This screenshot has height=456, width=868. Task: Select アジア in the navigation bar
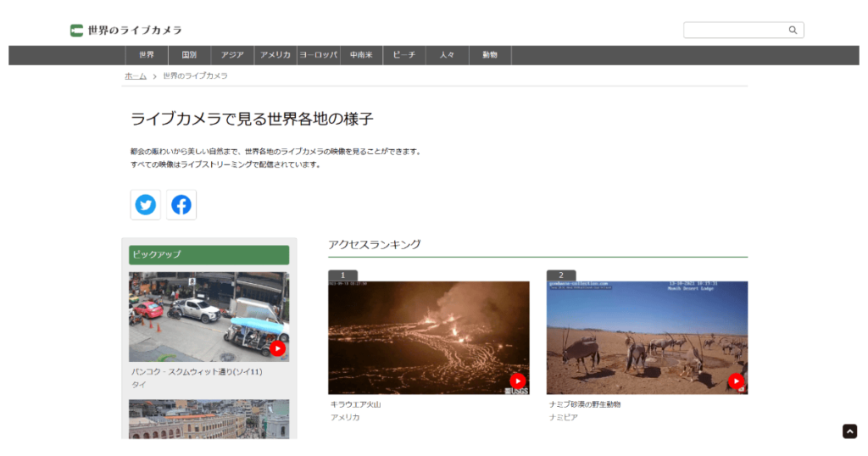click(x=232, y=55)
